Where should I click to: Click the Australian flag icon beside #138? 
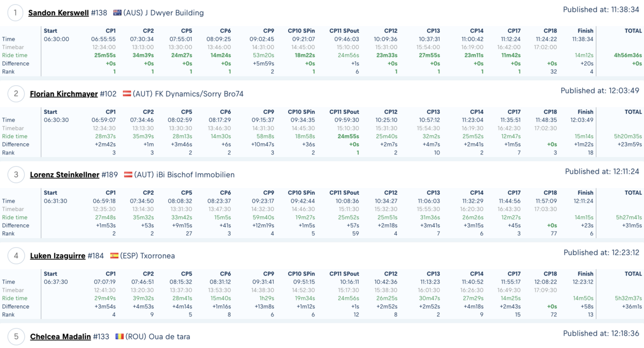[x=118, y=13]
